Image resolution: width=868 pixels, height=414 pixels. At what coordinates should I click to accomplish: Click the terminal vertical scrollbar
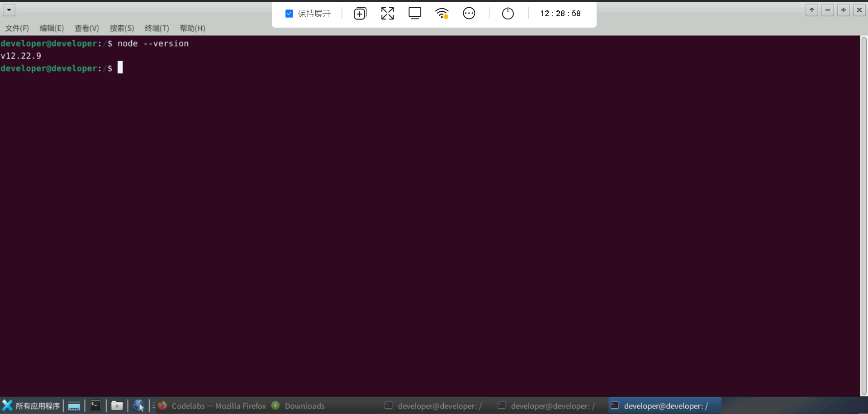coord(864,216)
